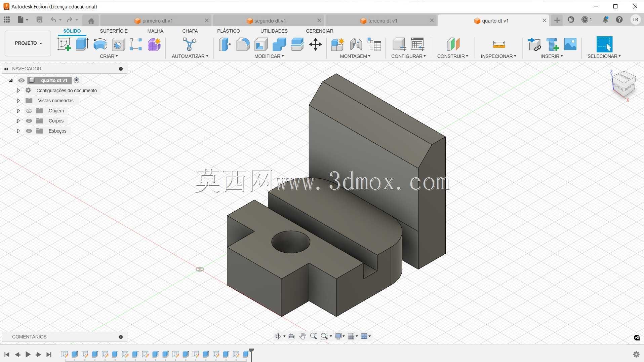This screenshot has width=644, height=362.
Task: Select Insert Derive tool
Action: point(534,44)
